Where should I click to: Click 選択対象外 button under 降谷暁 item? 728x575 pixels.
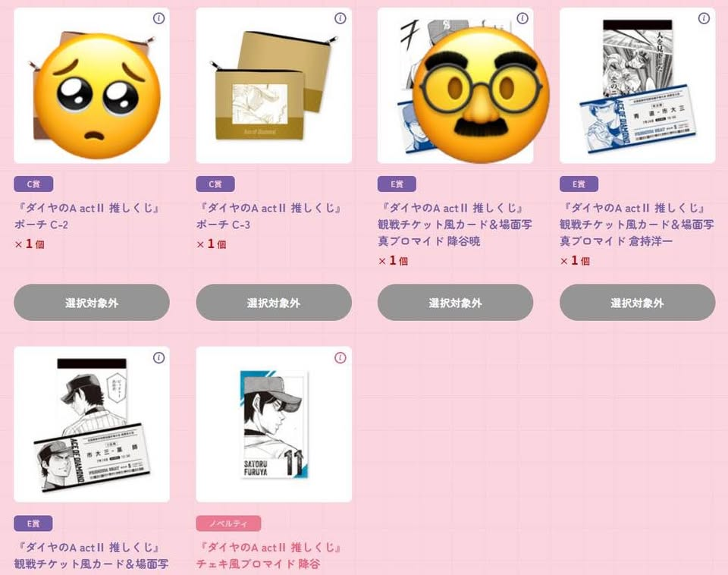(456, 303)
